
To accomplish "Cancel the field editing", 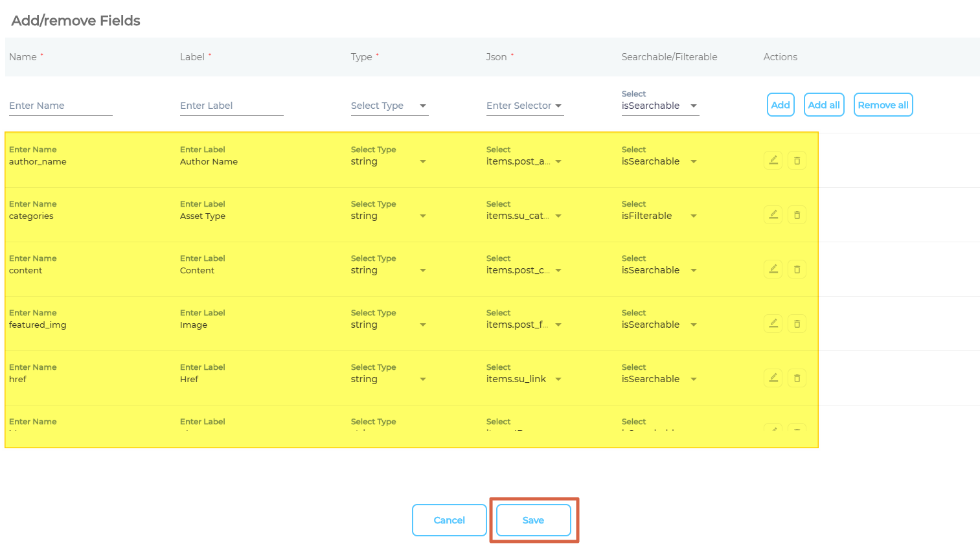I will (x=449, y=520).
